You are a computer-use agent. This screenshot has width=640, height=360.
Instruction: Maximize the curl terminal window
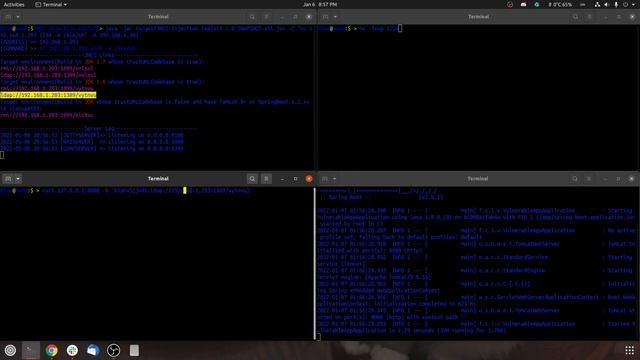(296, 179)
